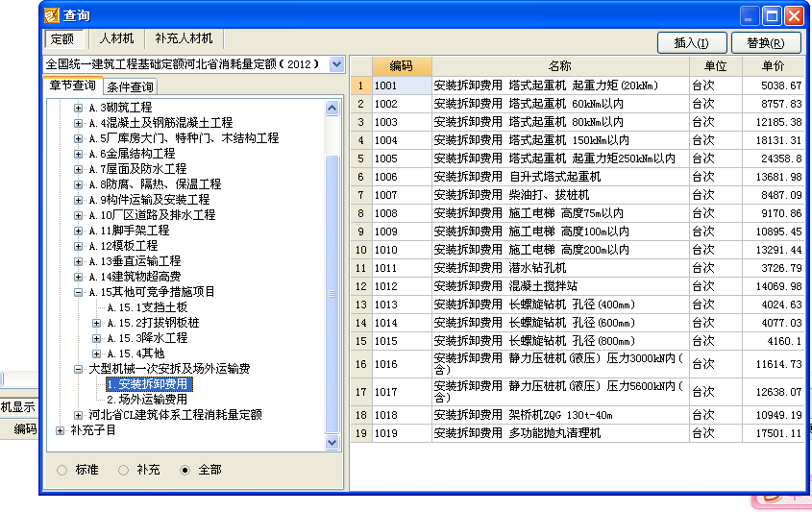Click row header number 12
The width and height of the screenshot is (812, 512).
click(x=361, y=286)
